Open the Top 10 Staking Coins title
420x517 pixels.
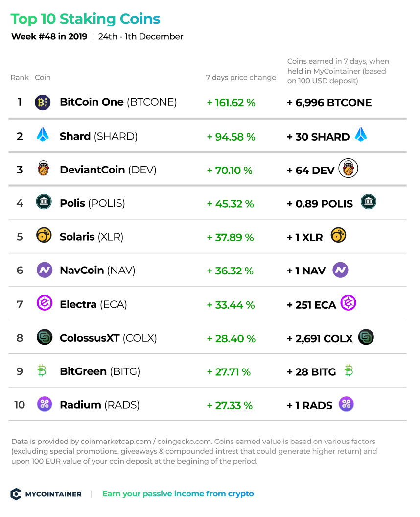coord(85,19)
